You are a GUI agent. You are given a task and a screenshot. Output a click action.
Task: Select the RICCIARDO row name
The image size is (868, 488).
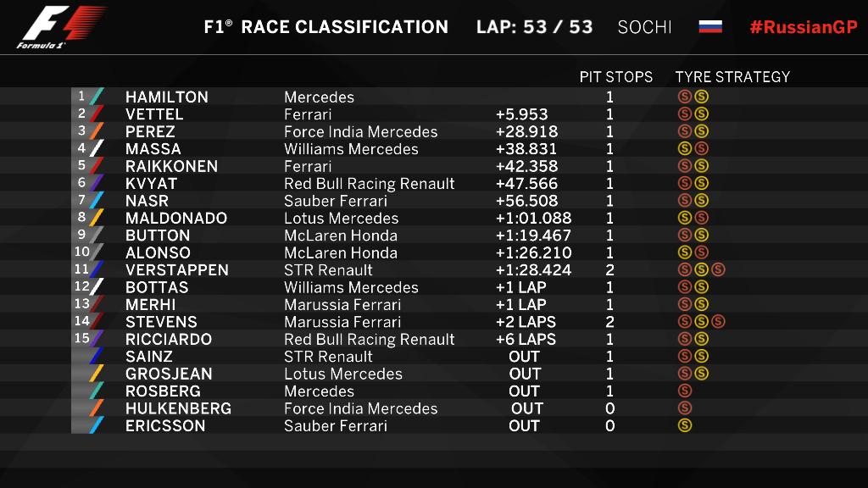[169, 339]
